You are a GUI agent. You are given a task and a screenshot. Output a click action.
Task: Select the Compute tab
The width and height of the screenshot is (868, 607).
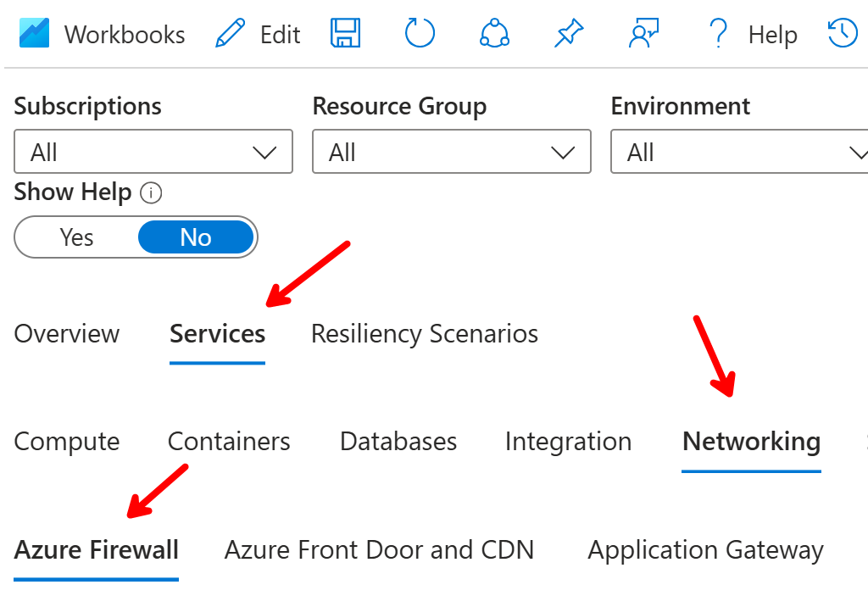click(x=67, y=442)
